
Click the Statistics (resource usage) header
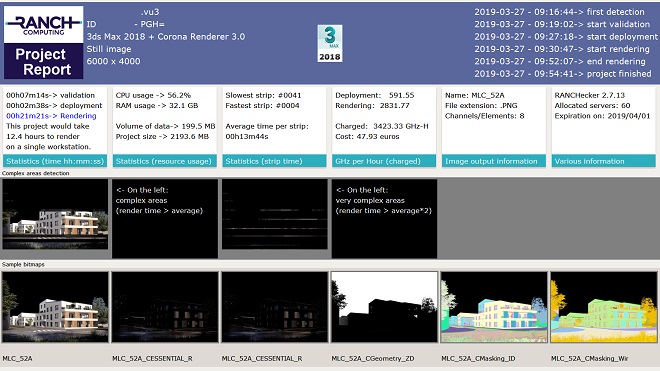click(165, 161)
